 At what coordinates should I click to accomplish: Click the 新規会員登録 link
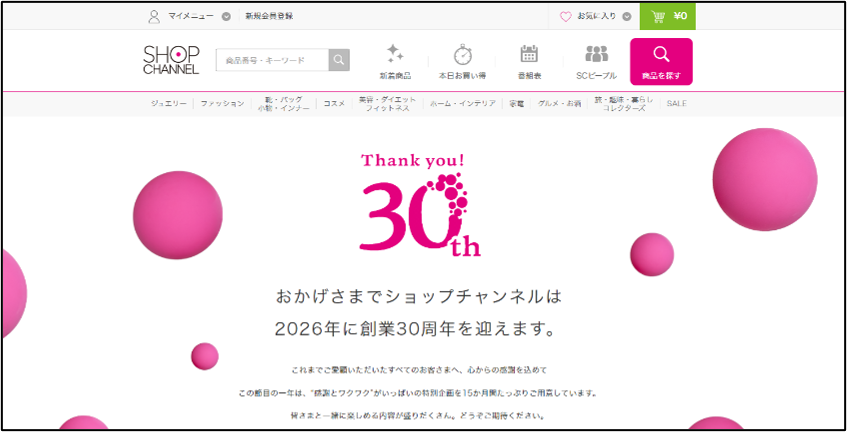[x=270, y=16]
